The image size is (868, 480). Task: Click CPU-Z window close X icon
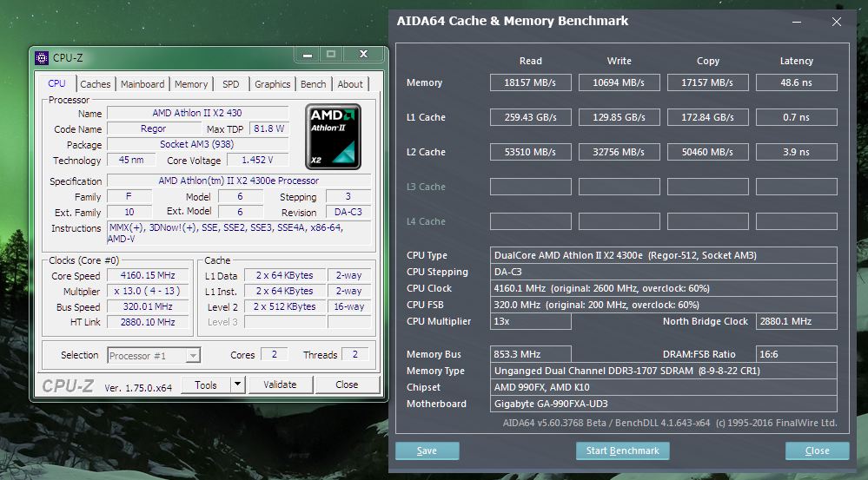click(364, 54)
